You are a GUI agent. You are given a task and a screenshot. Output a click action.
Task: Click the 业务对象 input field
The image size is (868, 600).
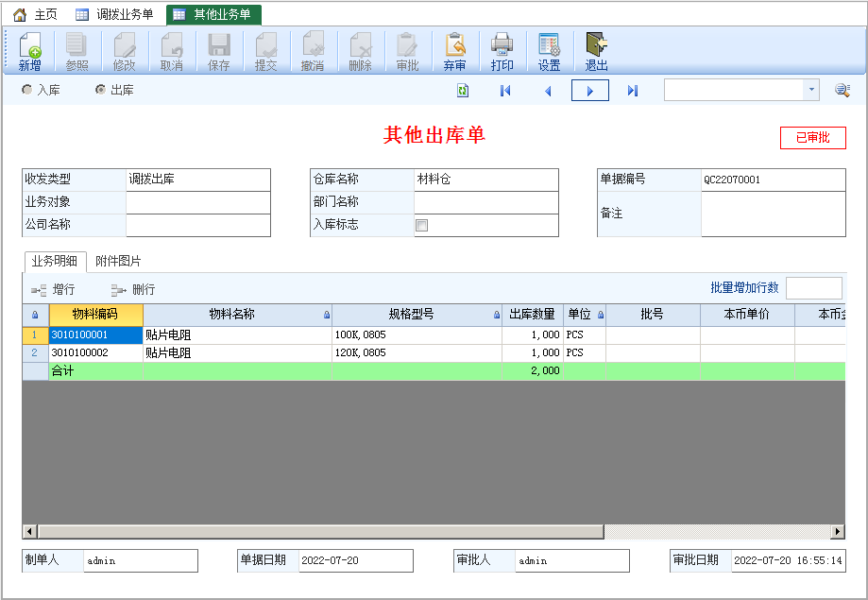click(x=198, y=202)
